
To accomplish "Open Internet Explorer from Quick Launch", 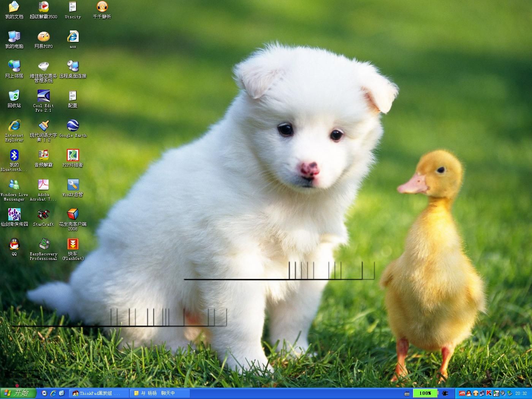I will [53, 393].
